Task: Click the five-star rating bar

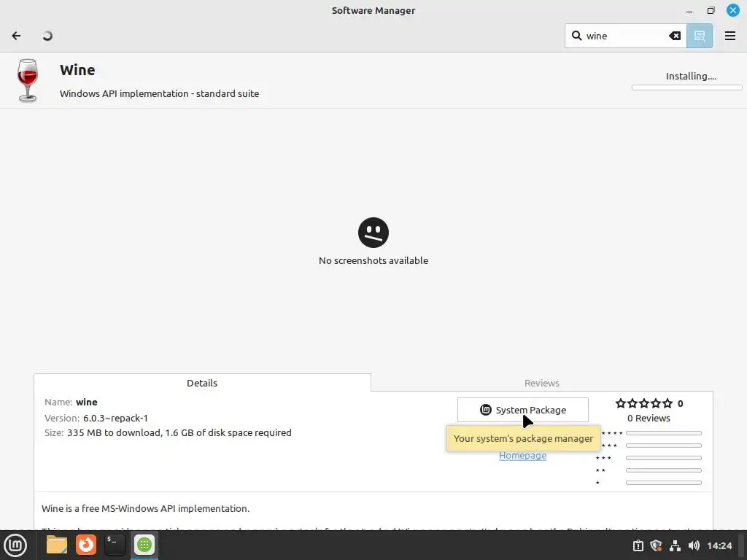Action: 664,433
